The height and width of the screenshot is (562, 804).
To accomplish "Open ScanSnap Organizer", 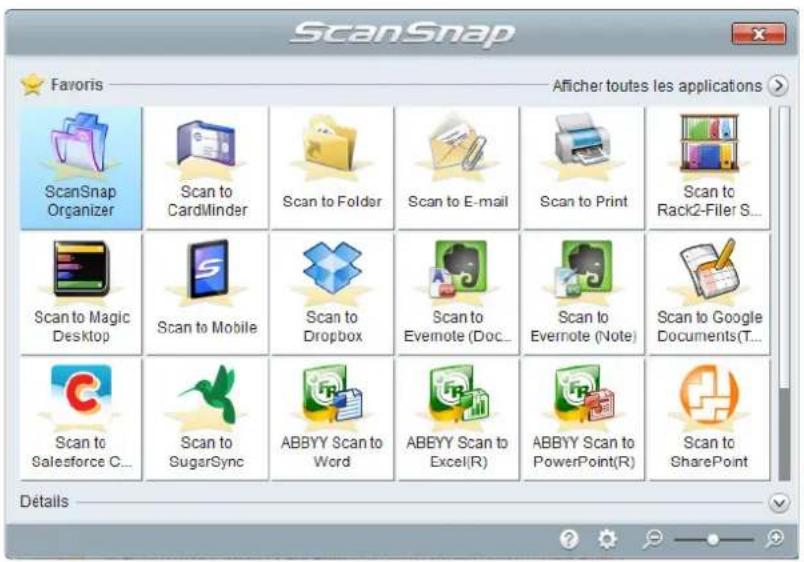I will 81,168.
